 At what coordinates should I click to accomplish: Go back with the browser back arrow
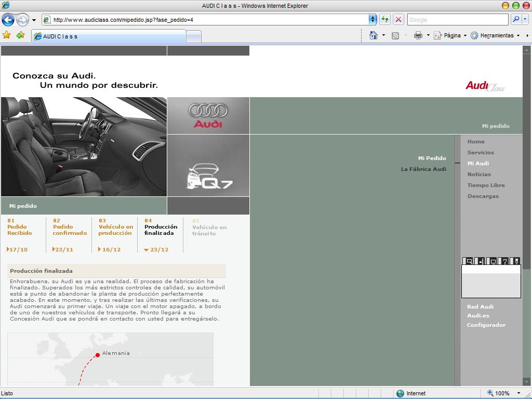click(8, 20)
